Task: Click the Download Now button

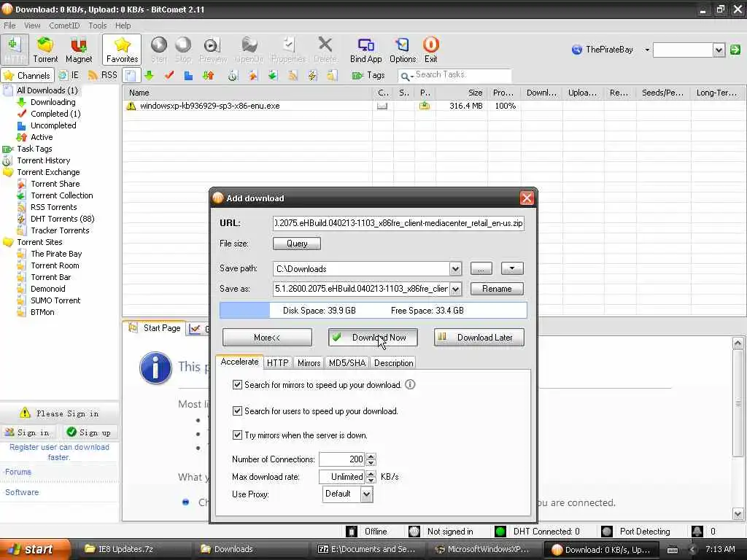Action: pyautogui.click(x=373, y=337)
